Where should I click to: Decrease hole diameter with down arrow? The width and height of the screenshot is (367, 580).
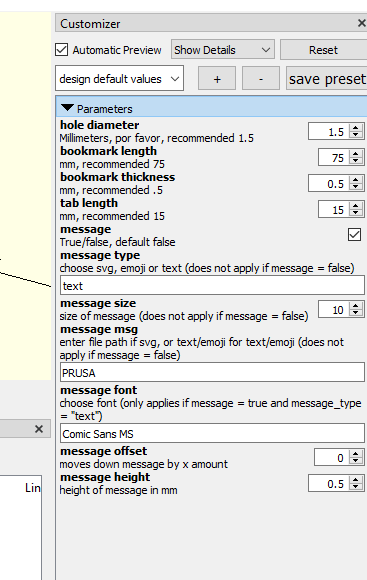(356, 135)
